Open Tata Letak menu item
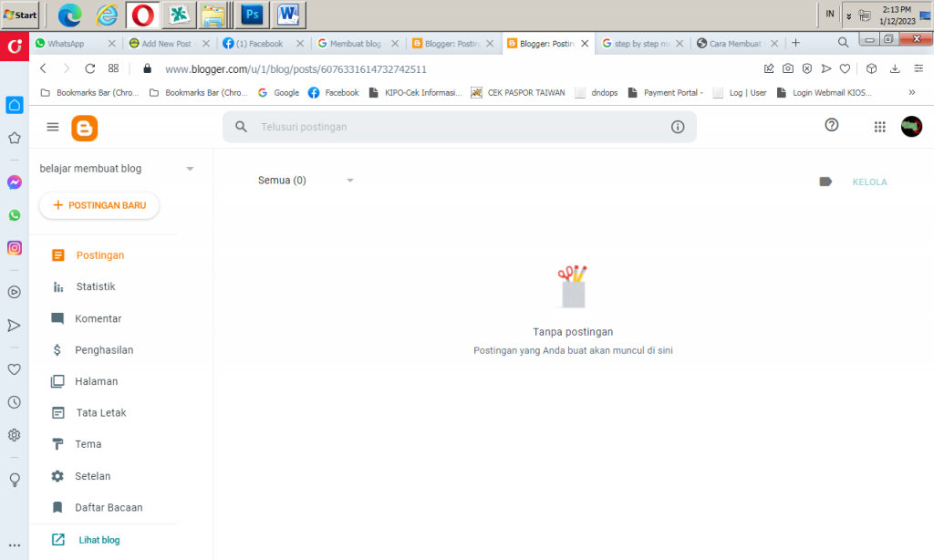Image resolution: width=934 pixels, height=560 pixels. tap(100, 413)
